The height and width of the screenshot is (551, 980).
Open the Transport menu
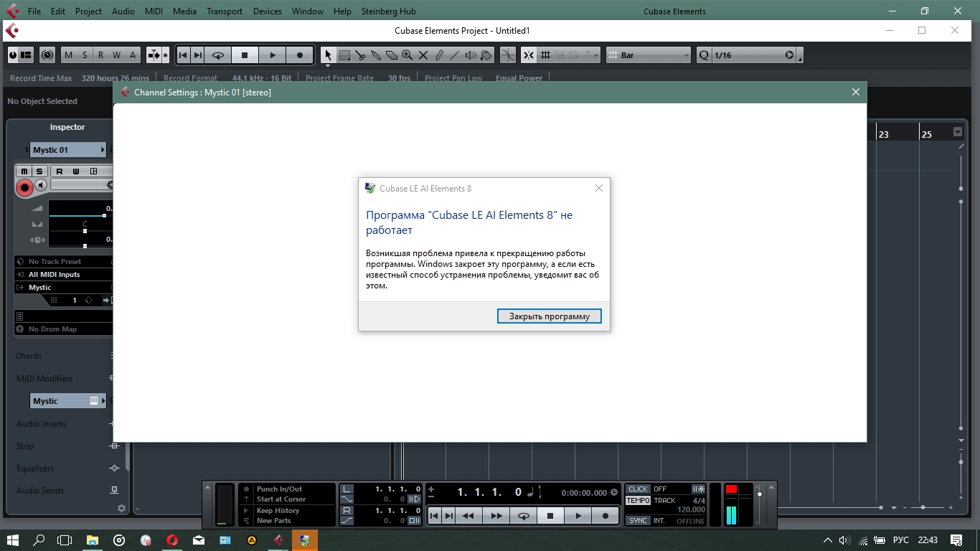(225, 11)
